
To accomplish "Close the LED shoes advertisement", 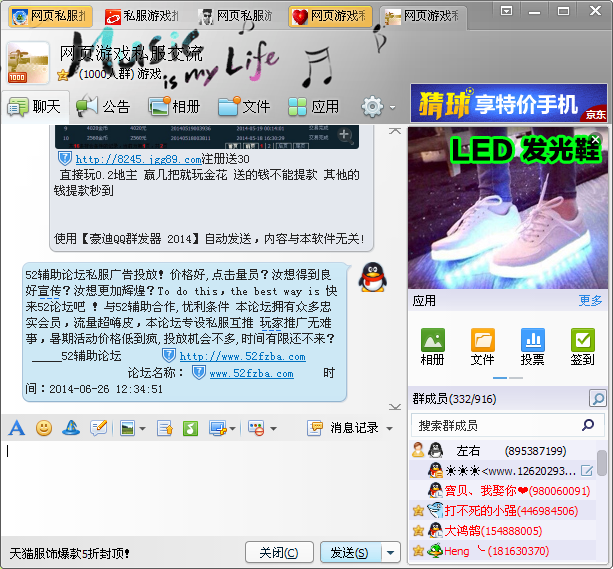I will click(595, 139).
